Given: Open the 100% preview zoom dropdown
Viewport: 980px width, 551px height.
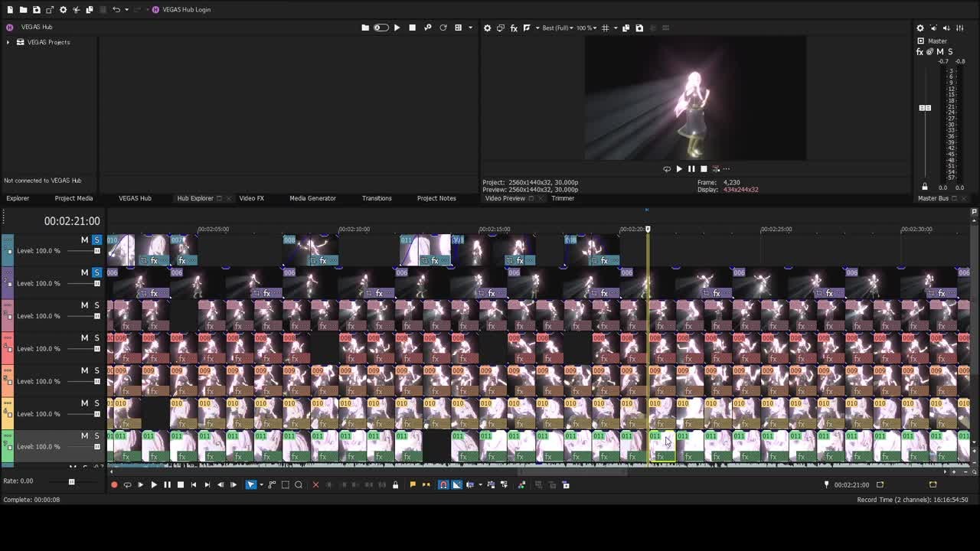Looking at the screenshot, I should 586,28.
